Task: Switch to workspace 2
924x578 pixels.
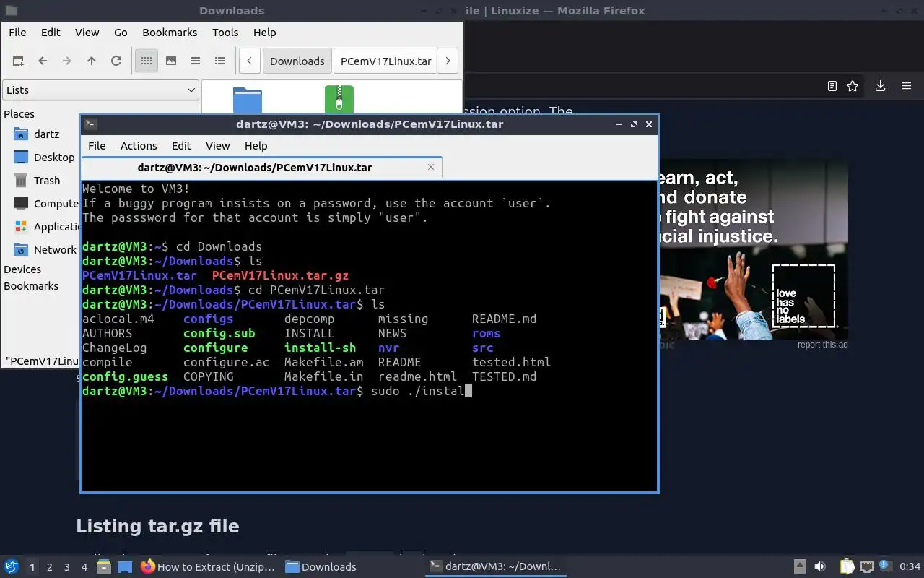Action: point(50,567)
